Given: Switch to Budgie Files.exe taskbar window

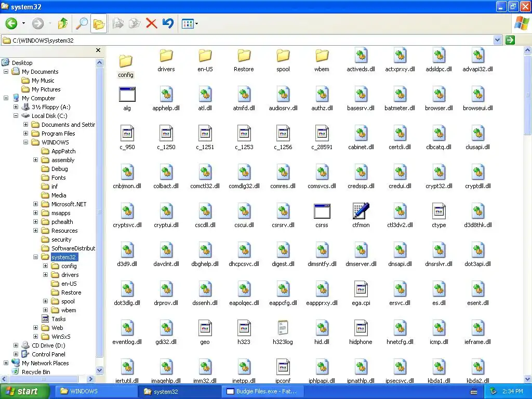Looking at the screenshot, I should click(x=263, y=392).
